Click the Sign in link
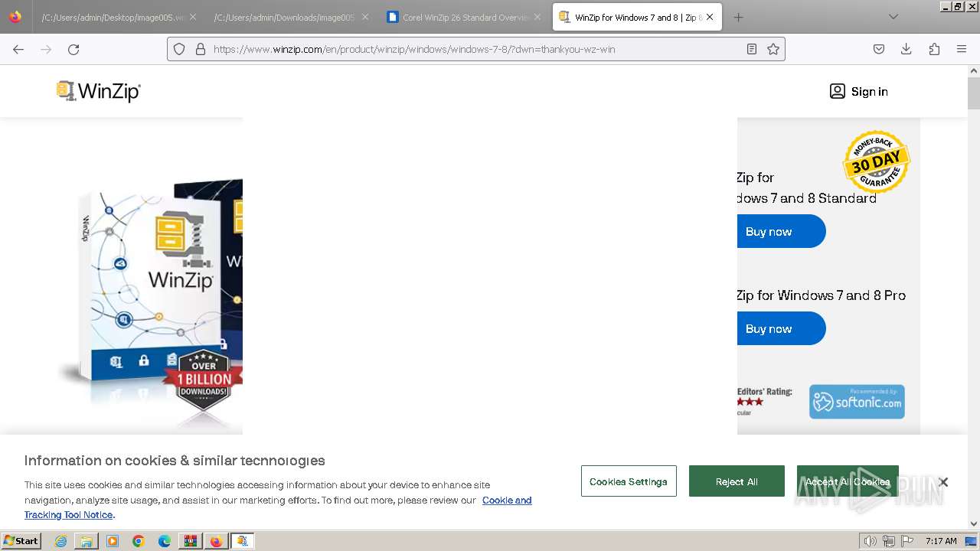The width and height of the screenshot is (980, 551). tap(859, 91)
